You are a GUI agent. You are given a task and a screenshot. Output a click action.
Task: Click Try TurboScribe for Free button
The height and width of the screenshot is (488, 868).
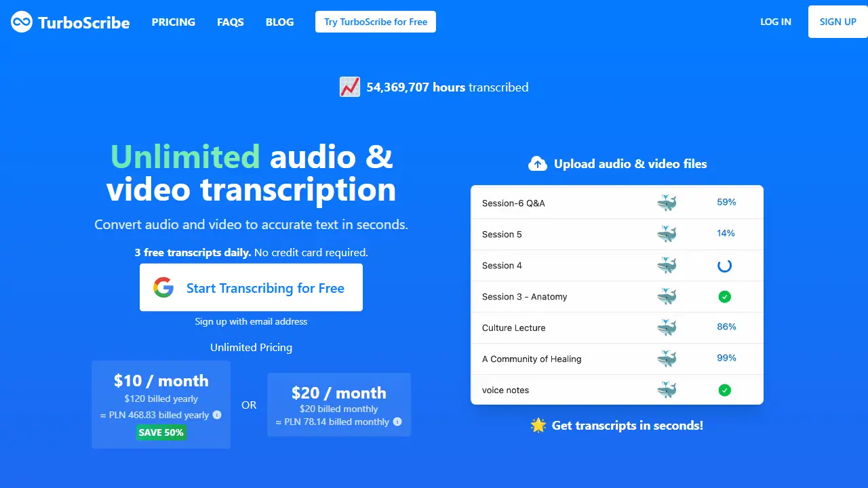point(376,22)
